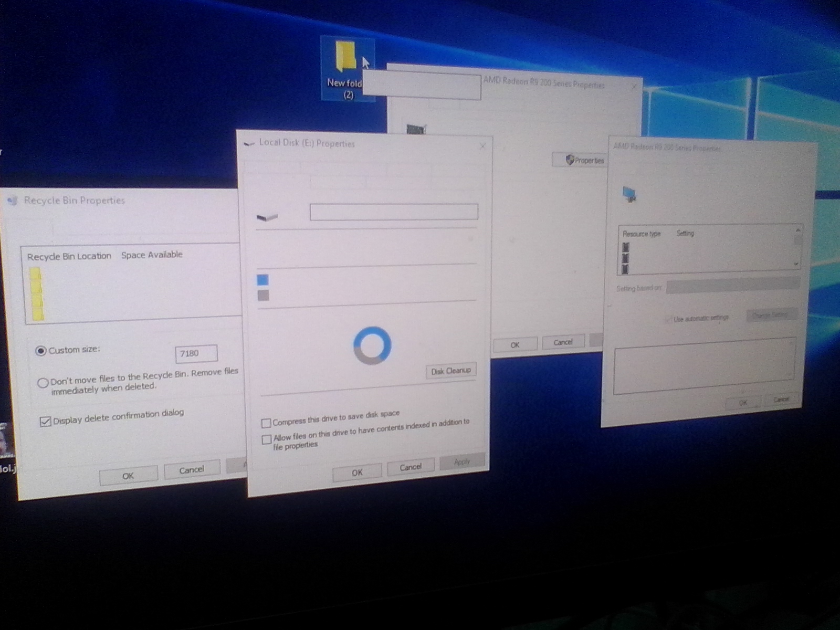Viewport: 840px width, 630px height.
Task: Click the custom size field showing 7180
Action: 196,353
